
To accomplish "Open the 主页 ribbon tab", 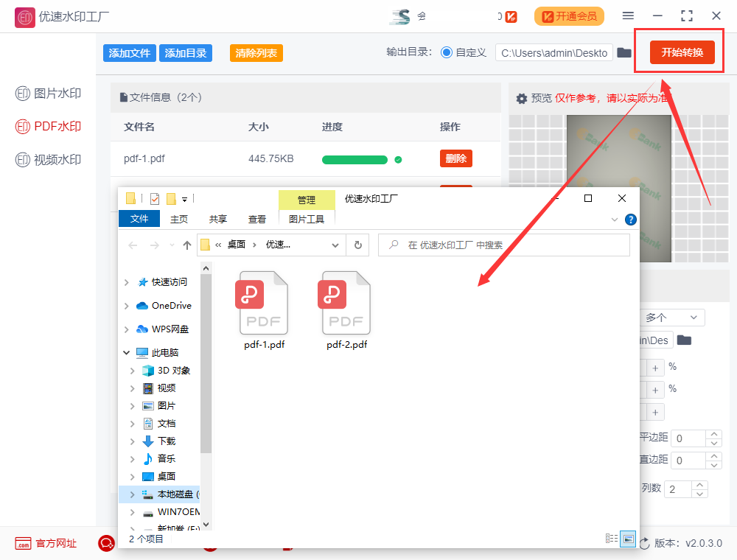I will coord(178,220).
